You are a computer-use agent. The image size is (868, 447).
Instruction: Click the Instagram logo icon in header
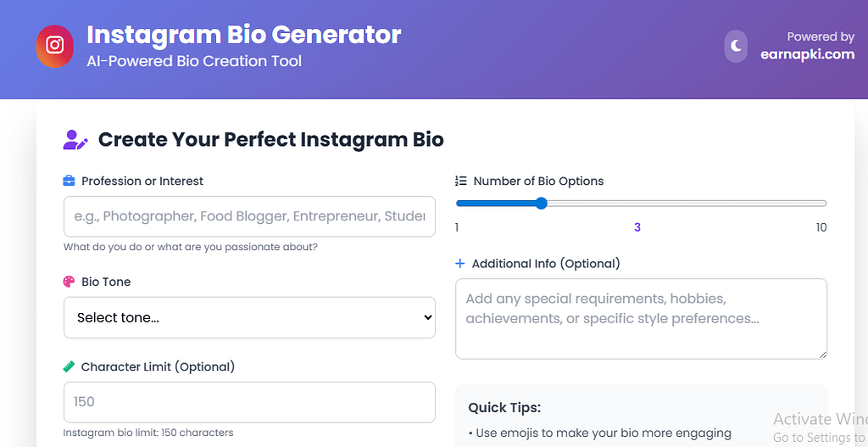(55, 46)
